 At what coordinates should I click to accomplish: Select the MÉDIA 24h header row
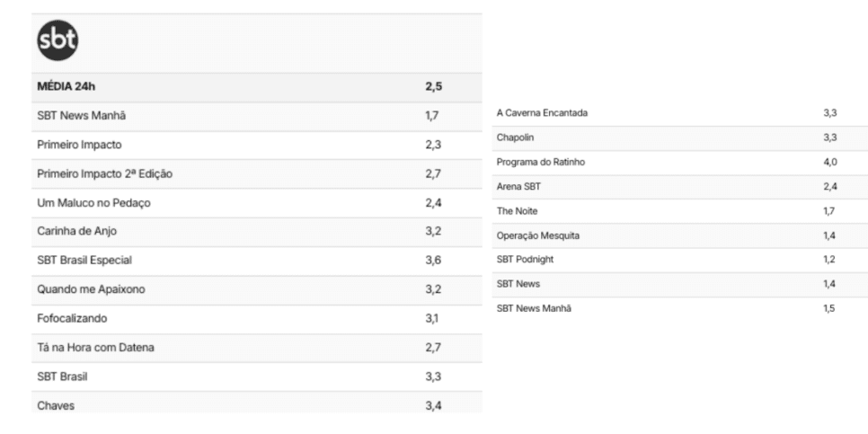click(x=257, y=87)
